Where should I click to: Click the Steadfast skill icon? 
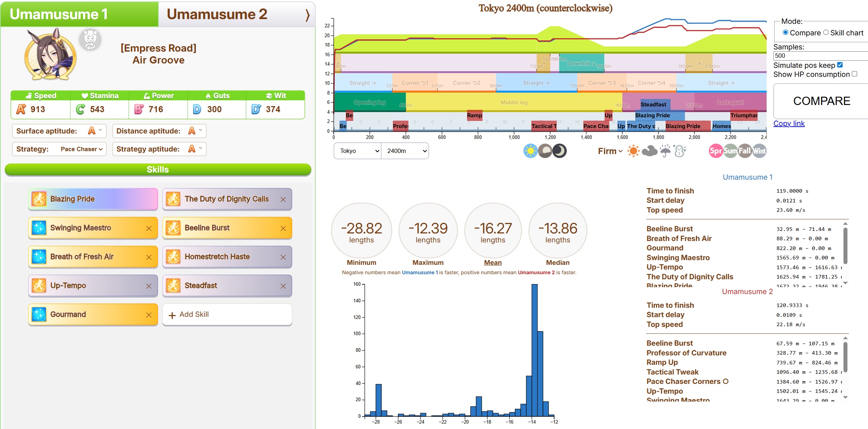click(x=173, y=285)
